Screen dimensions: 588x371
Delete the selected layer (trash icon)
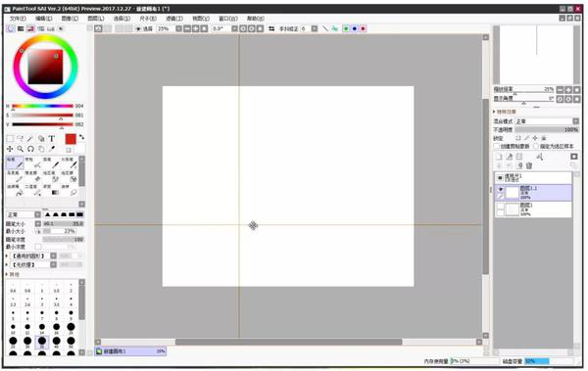coord(529,165)
